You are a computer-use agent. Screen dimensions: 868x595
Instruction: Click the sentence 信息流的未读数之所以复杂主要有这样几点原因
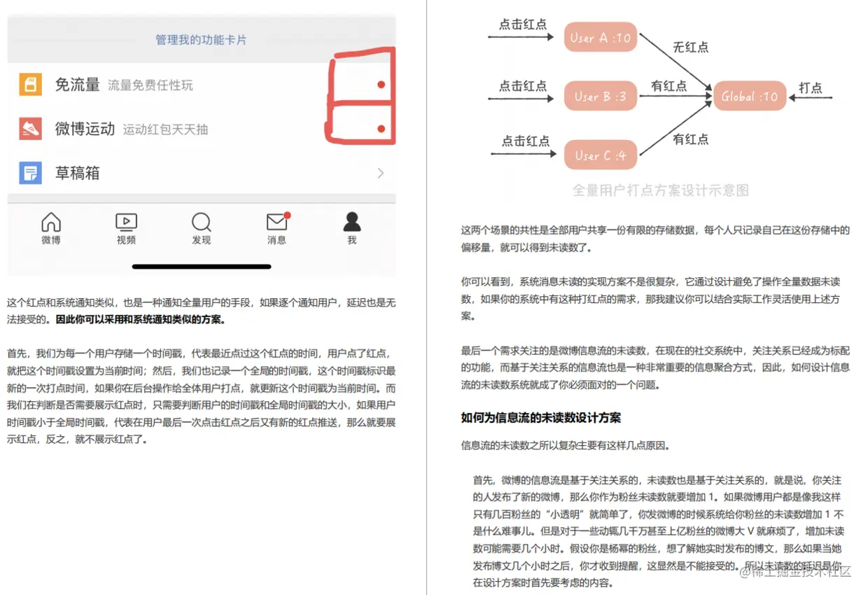566,444
